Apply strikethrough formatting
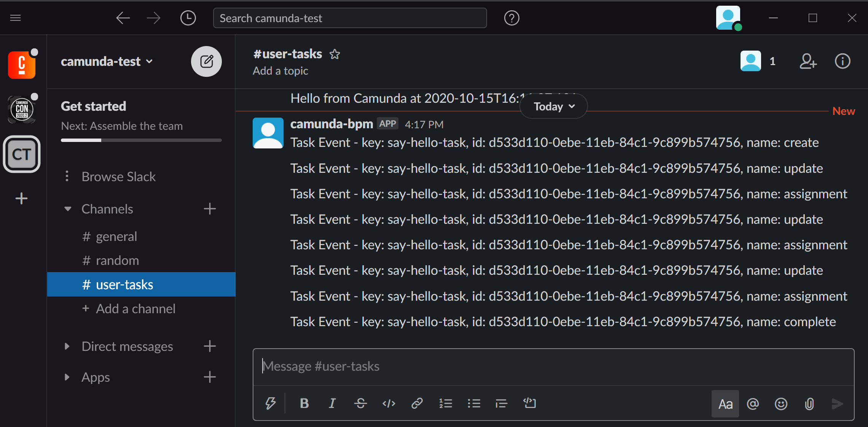This screenshot has height=427, width=868. (360, 403)
